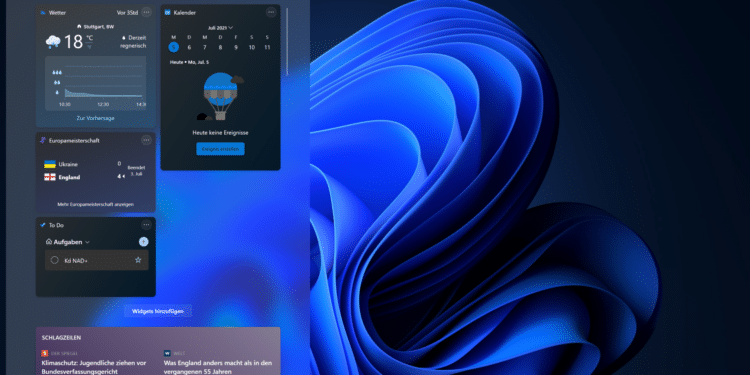Click the precipitation forecast chart
Screen dimensions: 750x375
(96, 83)
